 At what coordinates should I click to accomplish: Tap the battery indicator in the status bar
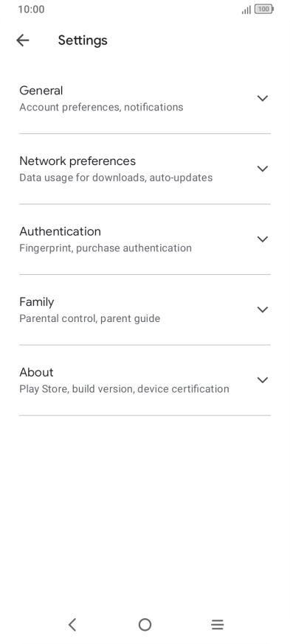(x=263, y=9)
